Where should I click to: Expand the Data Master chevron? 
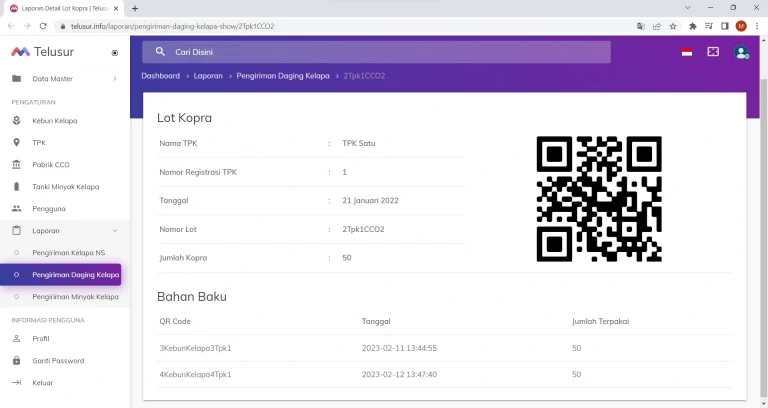point(115,78)
